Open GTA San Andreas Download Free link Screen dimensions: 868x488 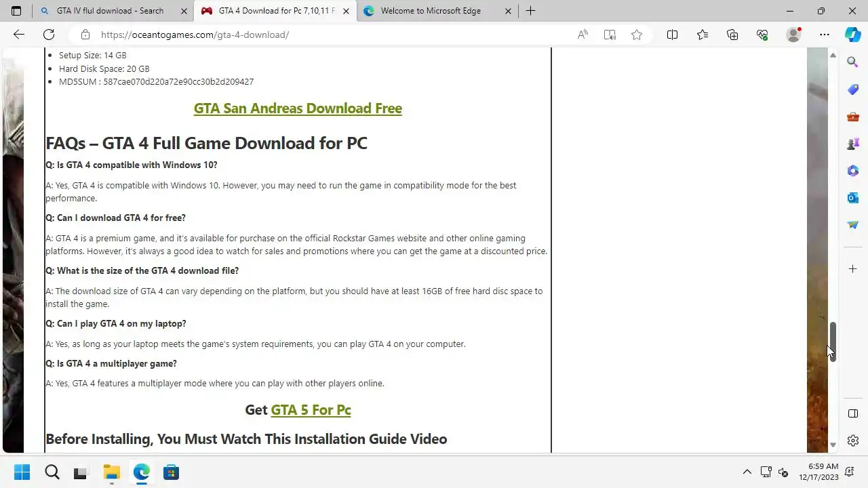point(298,108)
